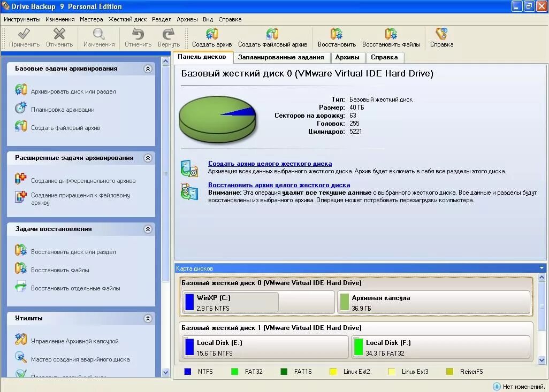Click Архивировать диск или раздел icon
The width and height of the screenshot is (549, 392).
pyautogui.click(x=21, y=90)
